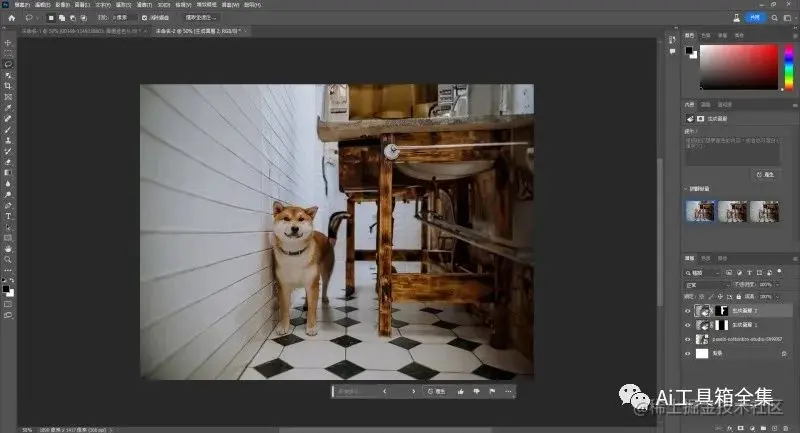This screenshot has height=433, width=800.
Task: Select the Clone Stamp tool
Action: click(x=8, y=140)
